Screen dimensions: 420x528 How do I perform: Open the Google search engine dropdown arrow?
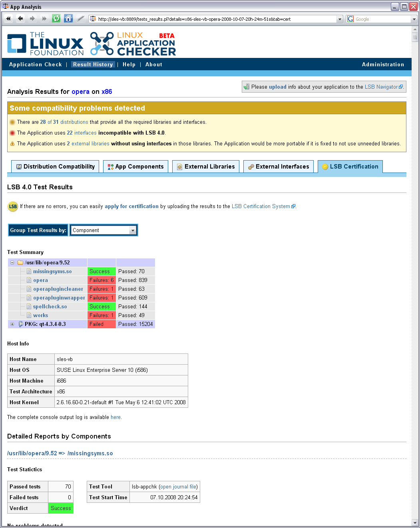click(414, 19)
